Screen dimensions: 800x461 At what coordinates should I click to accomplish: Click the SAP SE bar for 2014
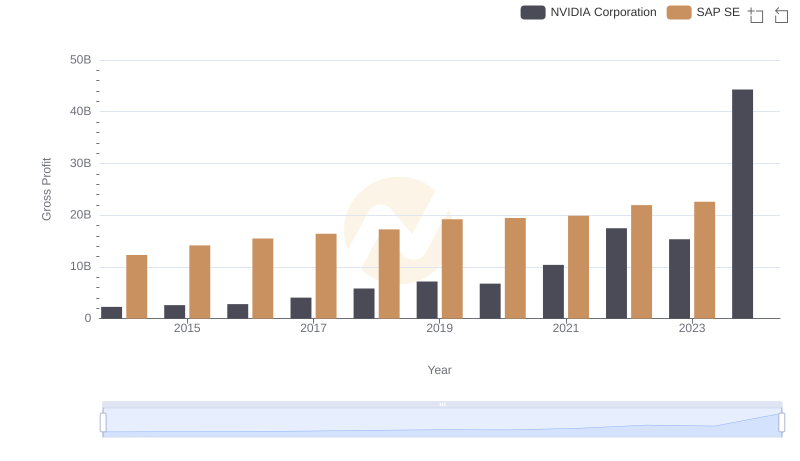(136, 287)
